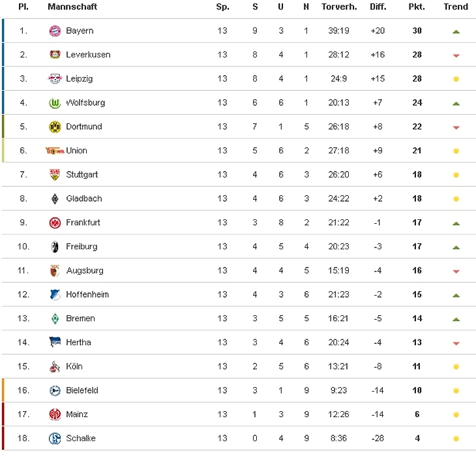Click the Wolfsburg crest icon
This screenshot has width=476, height=451.
click(55, 102)
